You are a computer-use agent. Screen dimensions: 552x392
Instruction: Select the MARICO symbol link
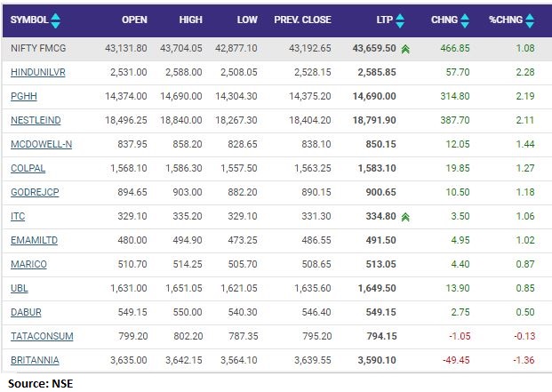(x=28, y=264)
